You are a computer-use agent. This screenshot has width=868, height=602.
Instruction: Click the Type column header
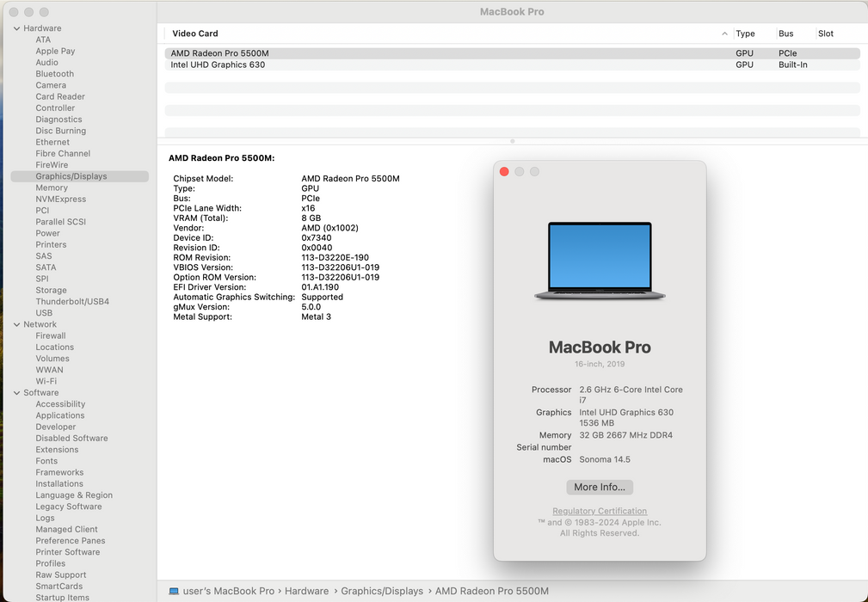(x=745, y=34)
